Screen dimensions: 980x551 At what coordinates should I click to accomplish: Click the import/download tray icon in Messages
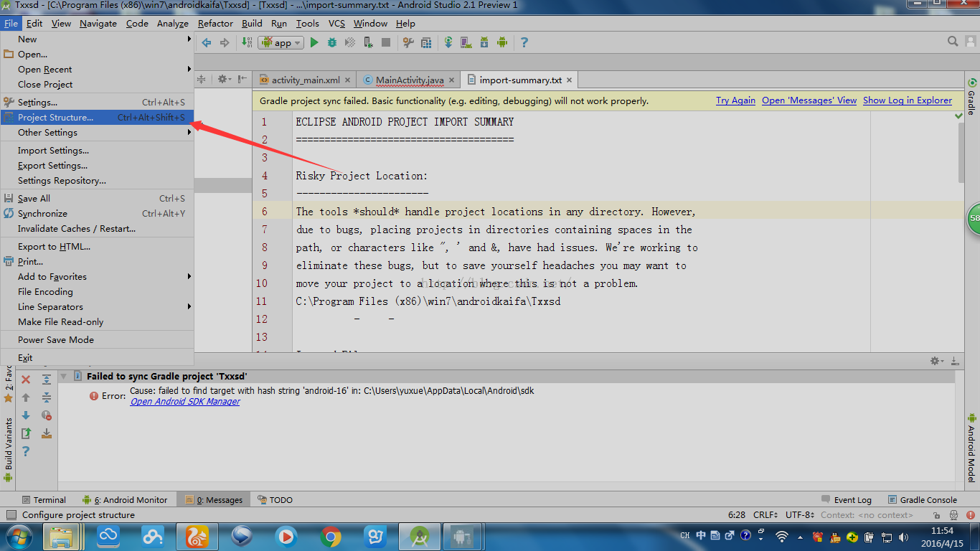tap(47, 433)
